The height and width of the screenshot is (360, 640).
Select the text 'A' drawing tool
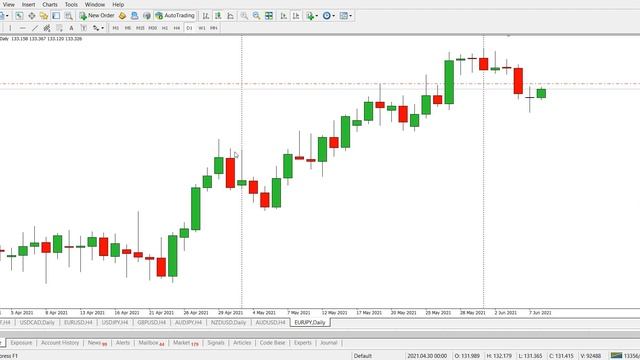tap(71, 28)
